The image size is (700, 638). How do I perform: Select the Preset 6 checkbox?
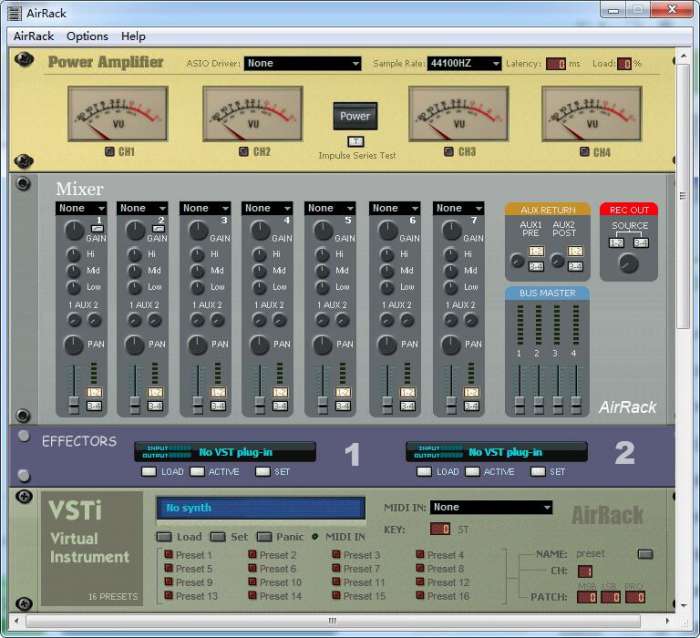253,569
